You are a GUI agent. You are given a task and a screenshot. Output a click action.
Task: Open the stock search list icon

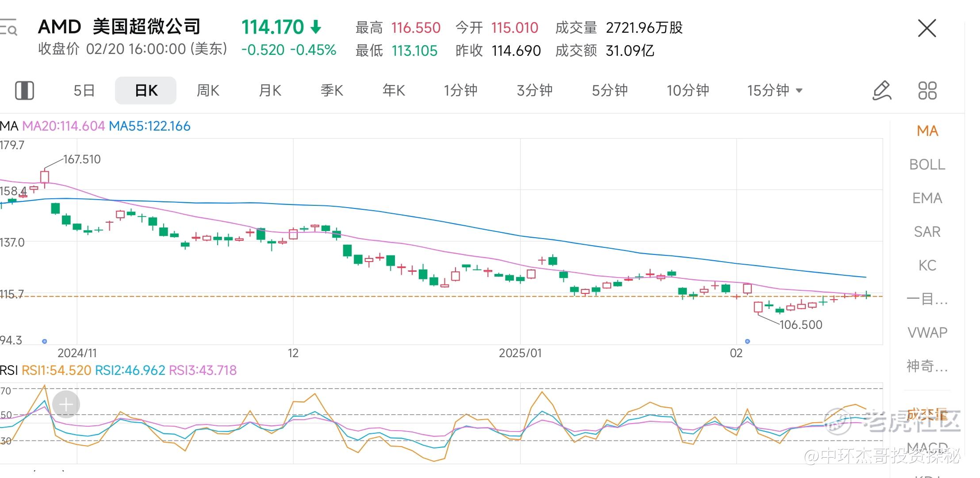(x=8, y=27)
